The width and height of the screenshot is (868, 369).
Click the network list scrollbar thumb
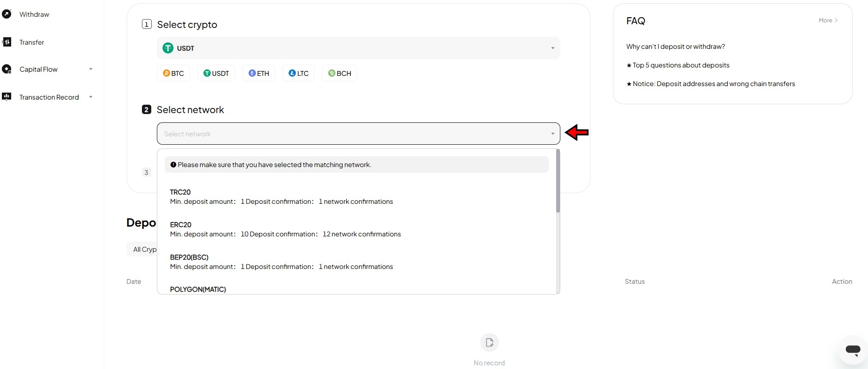coord(558,181)
